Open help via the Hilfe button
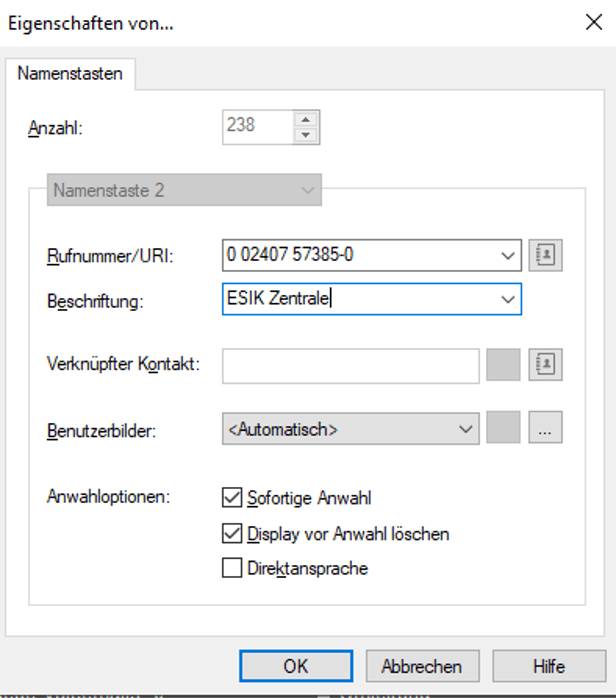The width and height of the screenshot is (616, 698). [x=548, y=666]
